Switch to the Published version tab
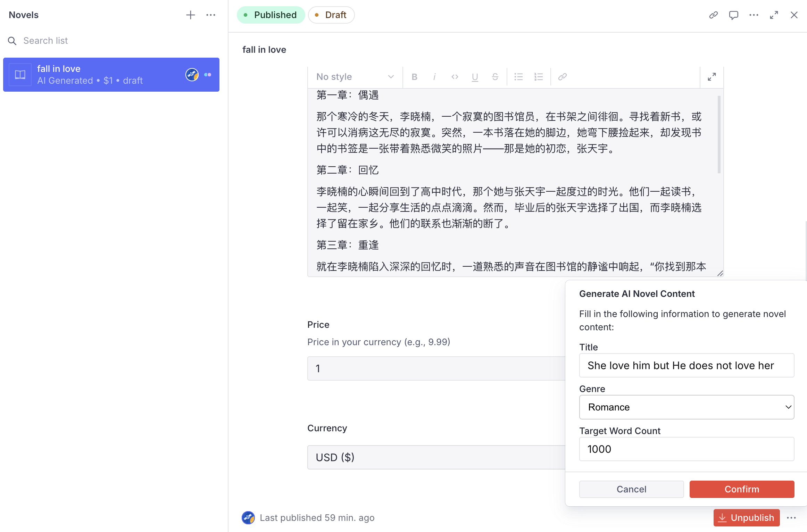807x532 pixels. (x=271, y=15)
